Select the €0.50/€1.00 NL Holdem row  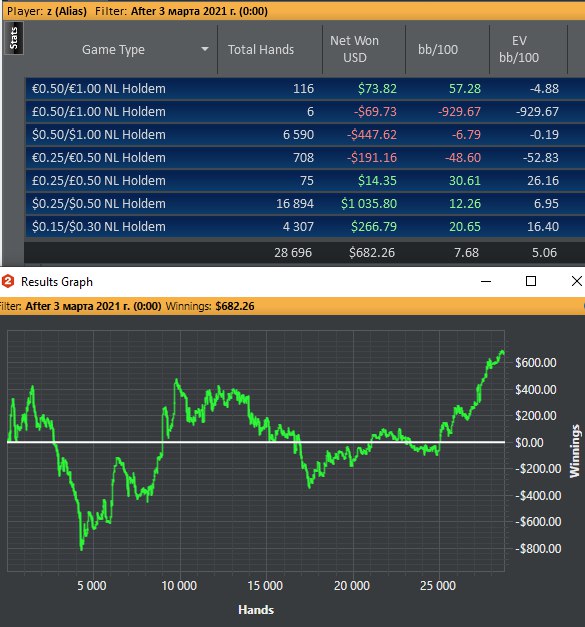click(x=305, y=88)
